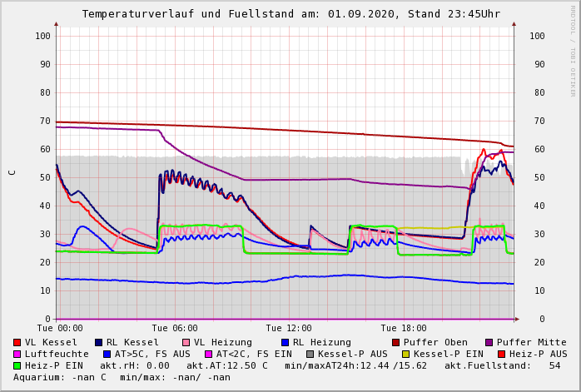Viewport: 581px width, 392px height.
Task: Click the red VL Kessel legend swatch
Action: [x=17, y=342]
